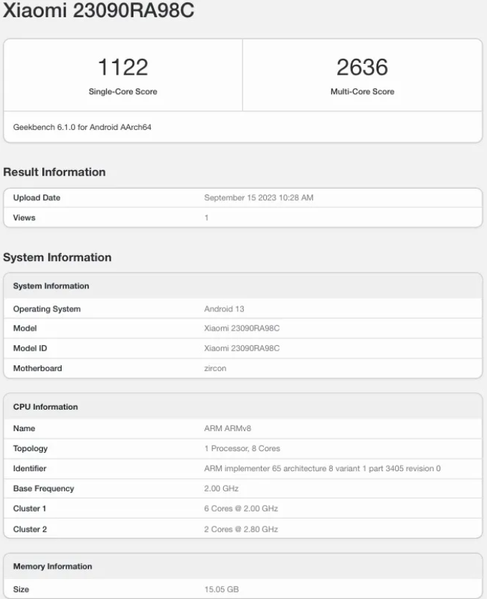Click the Topology value 1 Processor, 8 Cores
The height and width of the screenshot is (599, 487).
(x=242, y=448)
